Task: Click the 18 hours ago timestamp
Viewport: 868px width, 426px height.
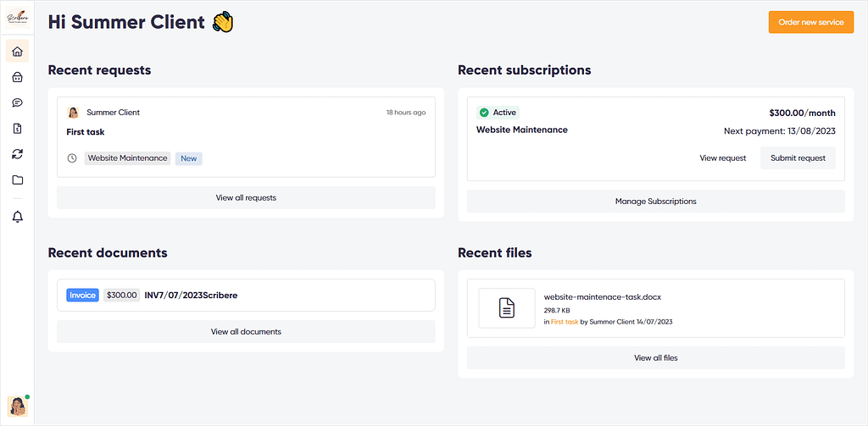Action: point(406,113)
